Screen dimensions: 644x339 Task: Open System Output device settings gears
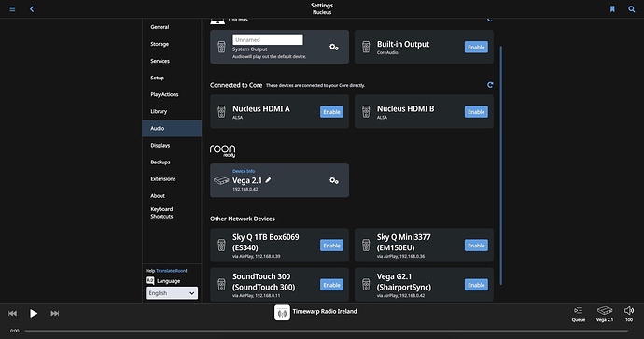pos(334,48)
